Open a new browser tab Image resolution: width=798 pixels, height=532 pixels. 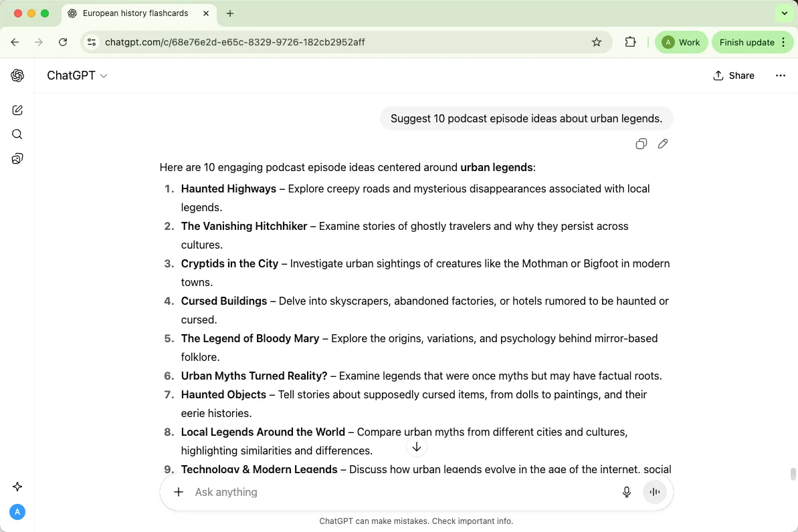230,13
